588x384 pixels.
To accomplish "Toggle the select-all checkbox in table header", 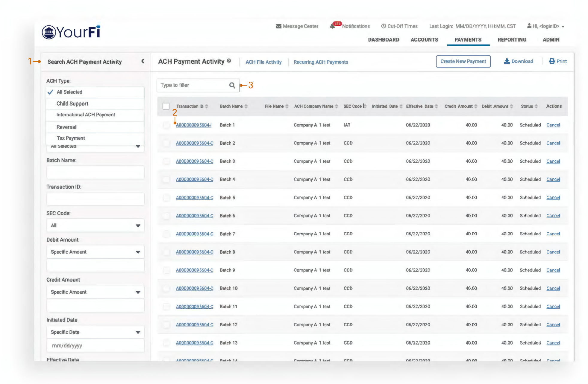I will pos(166,106).
